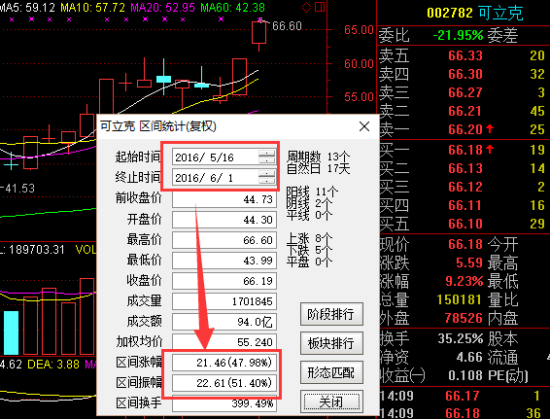Screen dimensions: 550x419
Task: Click the red diamond icon above the chart
Action: point(307,7)
